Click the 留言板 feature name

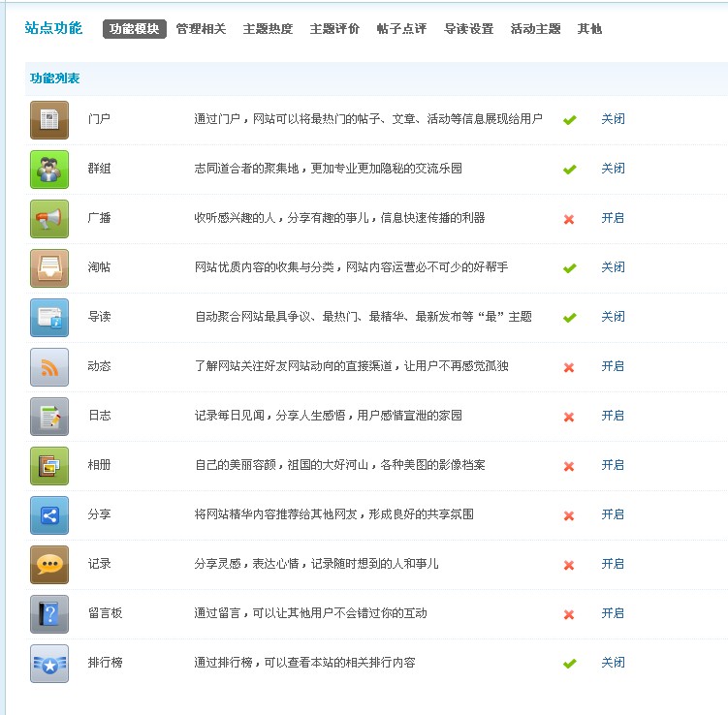tap(105, 613)
